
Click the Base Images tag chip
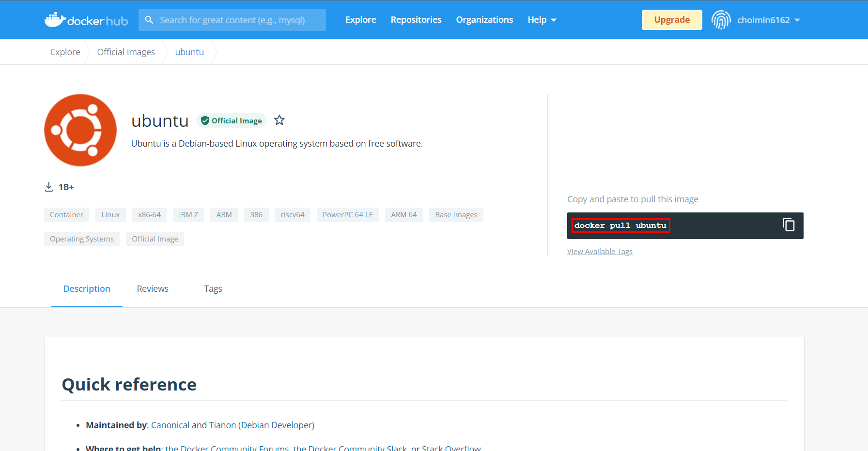point(456,215)
